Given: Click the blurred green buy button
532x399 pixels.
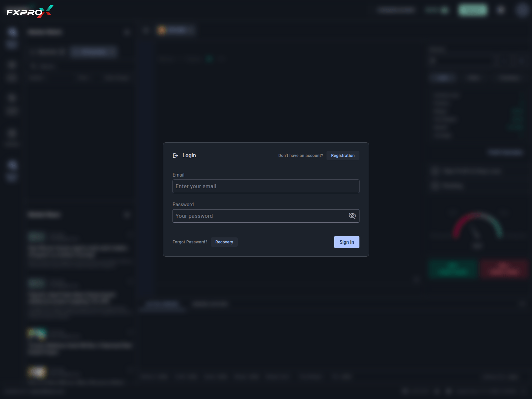Looking at the screenshot, I should 453,269.
